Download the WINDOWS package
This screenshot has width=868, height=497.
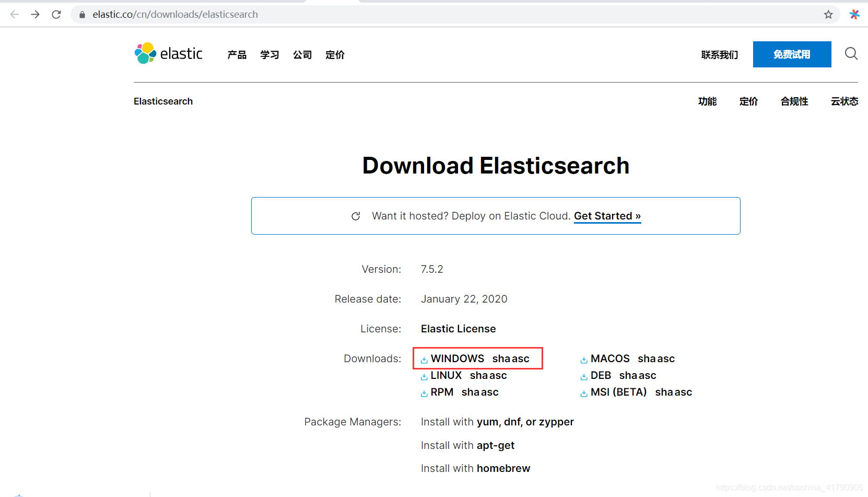point(458,359)
